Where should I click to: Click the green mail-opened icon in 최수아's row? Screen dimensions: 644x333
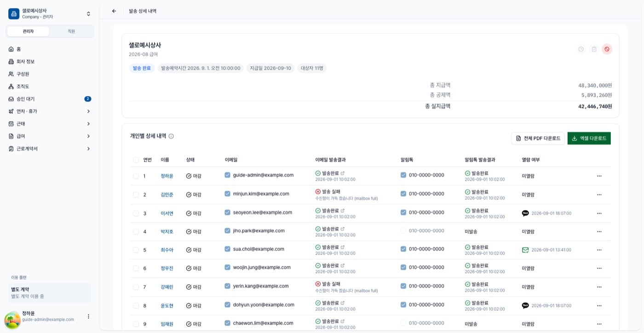tap(525, 250)
